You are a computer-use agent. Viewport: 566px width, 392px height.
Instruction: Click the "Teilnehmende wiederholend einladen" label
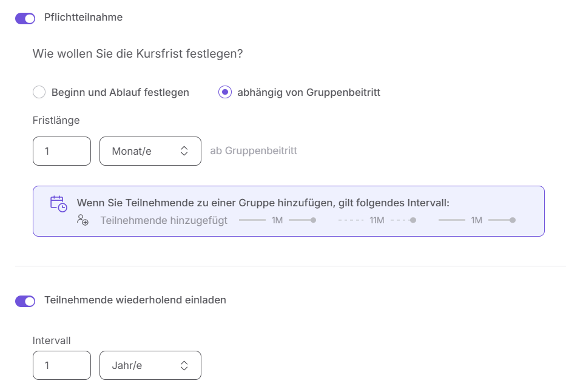click(135, 300)
